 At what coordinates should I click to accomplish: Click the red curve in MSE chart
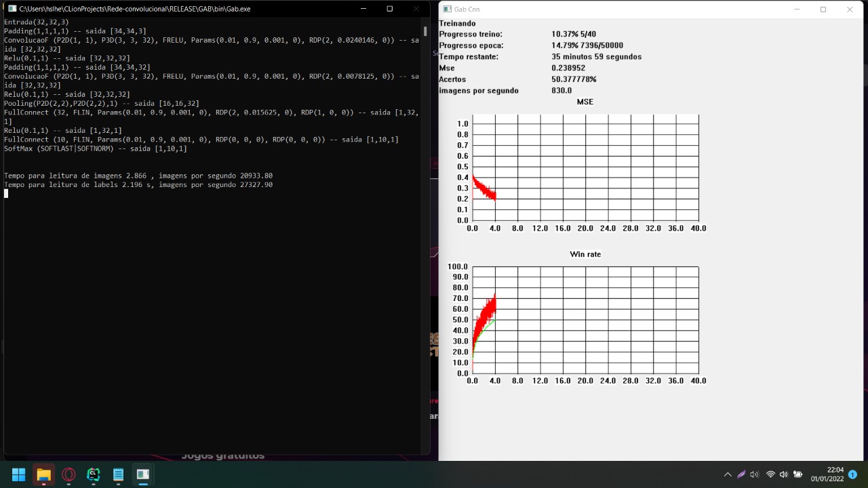point(485,189)
